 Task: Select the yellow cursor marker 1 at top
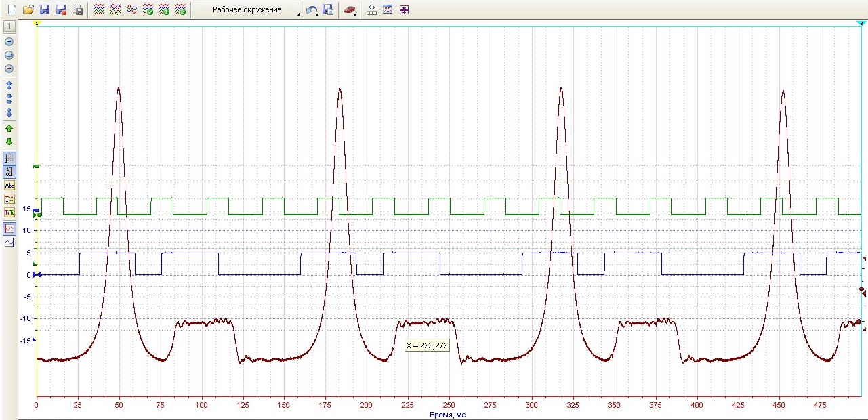[37, 23]
